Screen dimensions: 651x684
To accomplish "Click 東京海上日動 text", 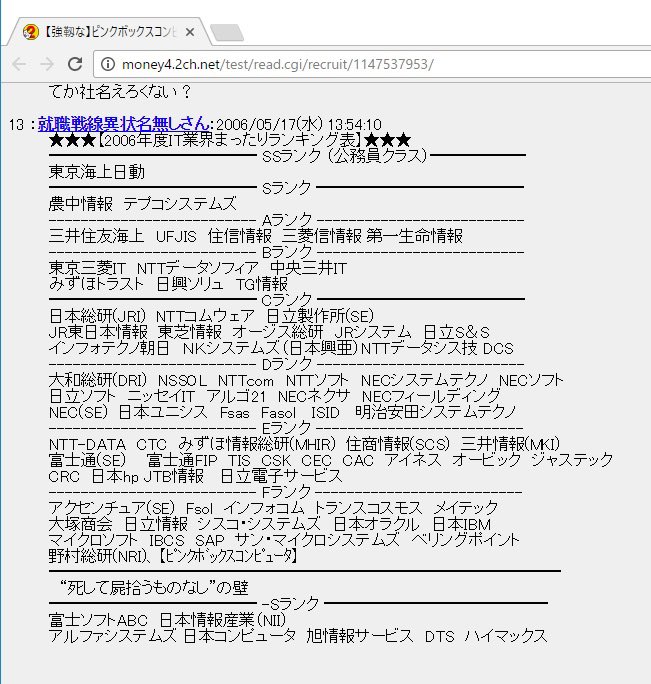I will click(x=96, y=172).
